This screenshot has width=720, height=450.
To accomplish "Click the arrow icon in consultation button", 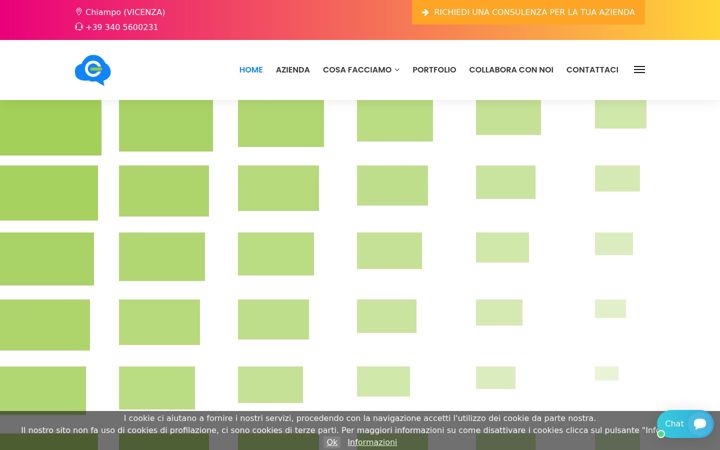I will click(x=425, y=12).
